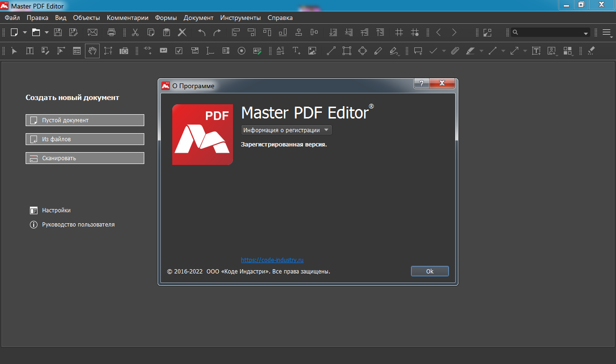Open the Справка menu
This screenshot has height=364, width=616.
click(x=280, y=18)
